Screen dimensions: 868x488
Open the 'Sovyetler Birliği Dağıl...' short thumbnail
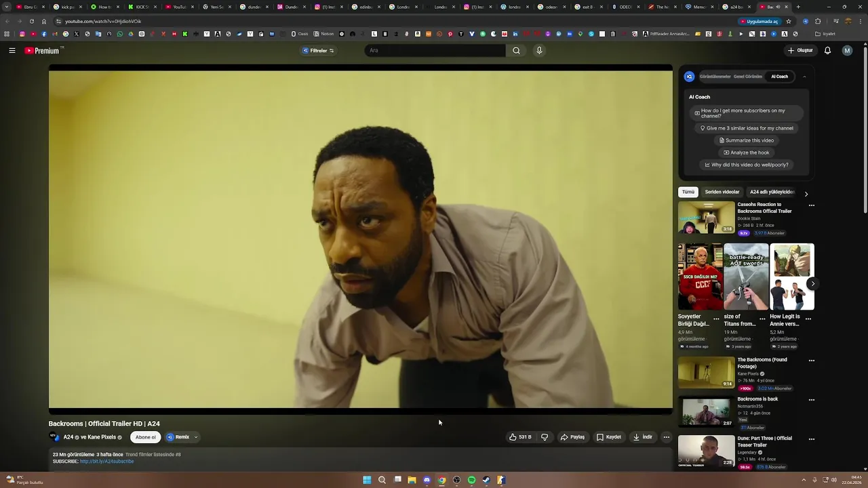click(x=700, y=277)
